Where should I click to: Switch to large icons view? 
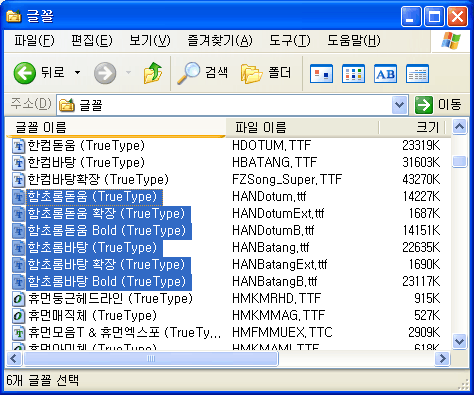pyautogui.click(x=321, y=74)
